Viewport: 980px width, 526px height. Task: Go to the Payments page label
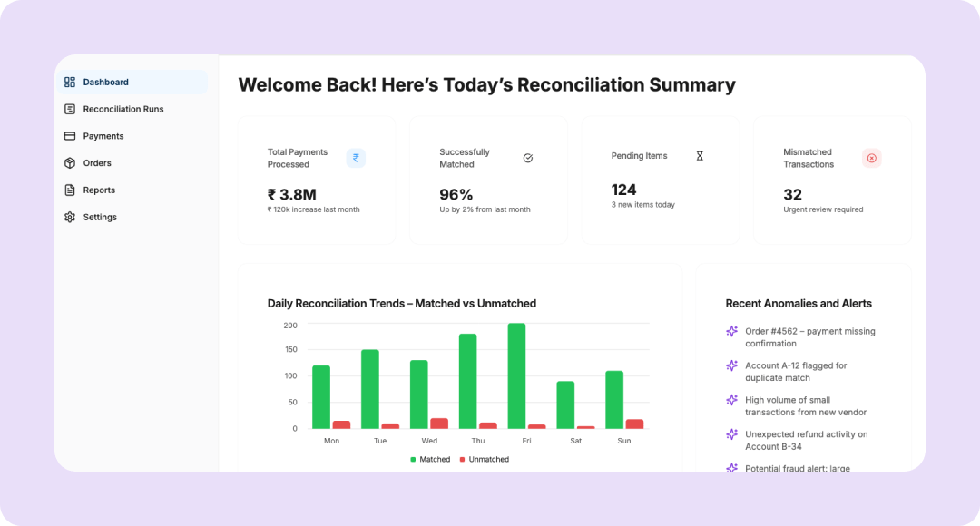(103, 136)
